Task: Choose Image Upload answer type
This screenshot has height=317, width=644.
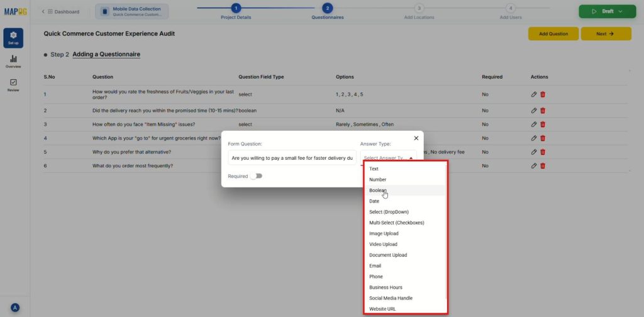Action: (x=404, y=233)
